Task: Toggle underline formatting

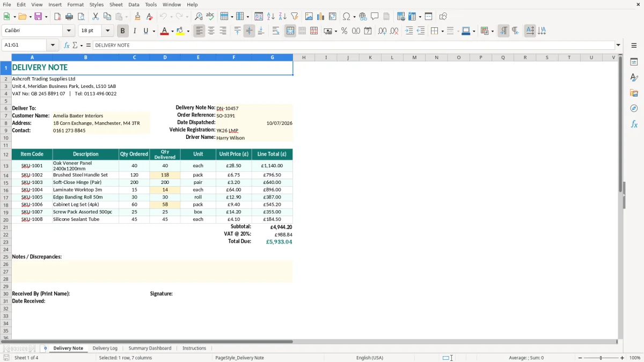Action: [145, 31]
